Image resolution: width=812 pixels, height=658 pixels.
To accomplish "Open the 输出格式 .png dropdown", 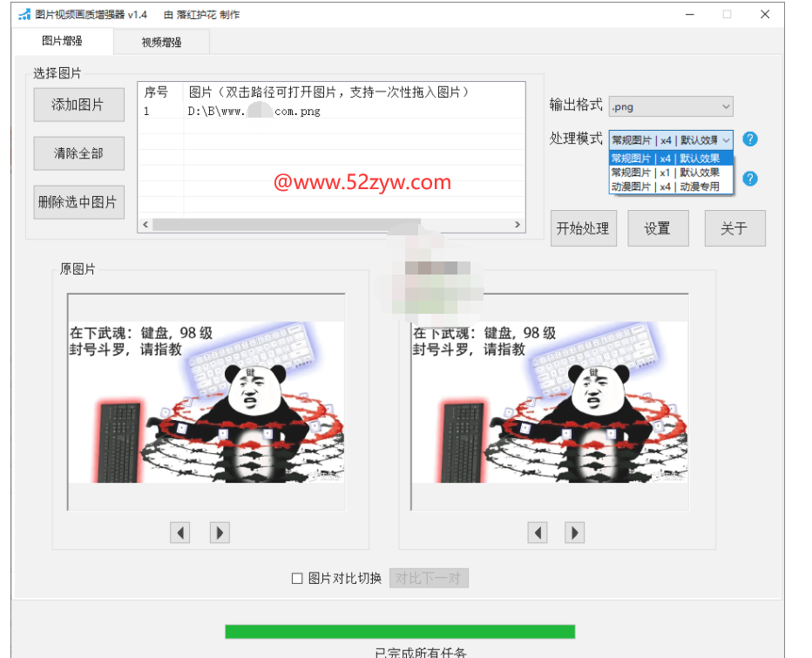I will [671, 106].
